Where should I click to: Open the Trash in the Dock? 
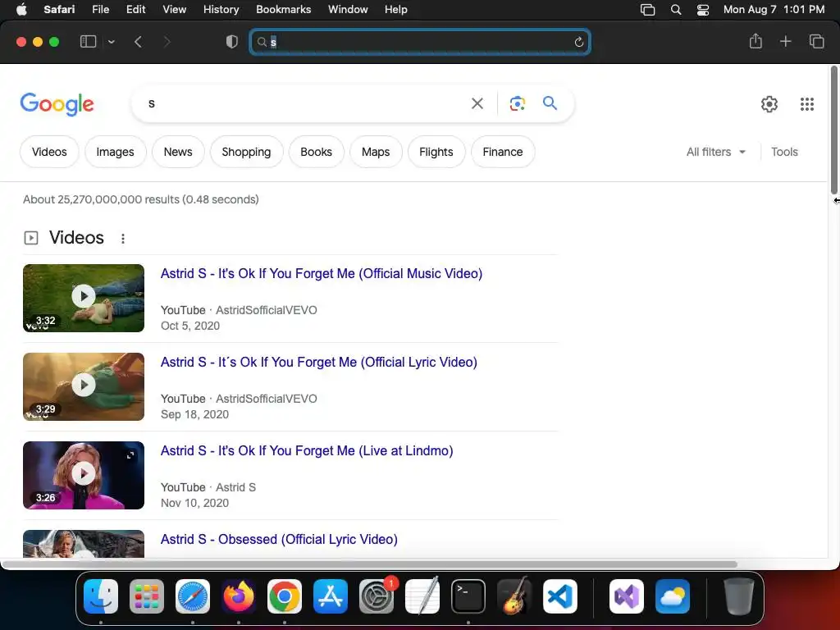click(x=739, y=596)
